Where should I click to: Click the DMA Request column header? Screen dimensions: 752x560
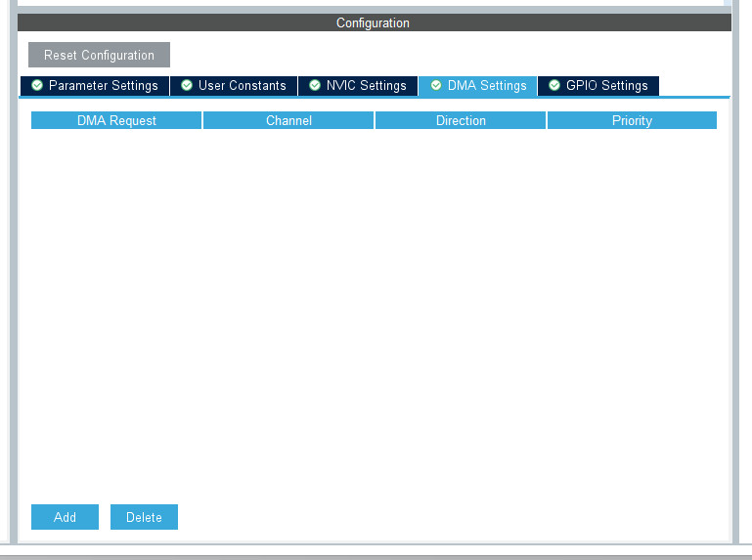click(116, 120)
